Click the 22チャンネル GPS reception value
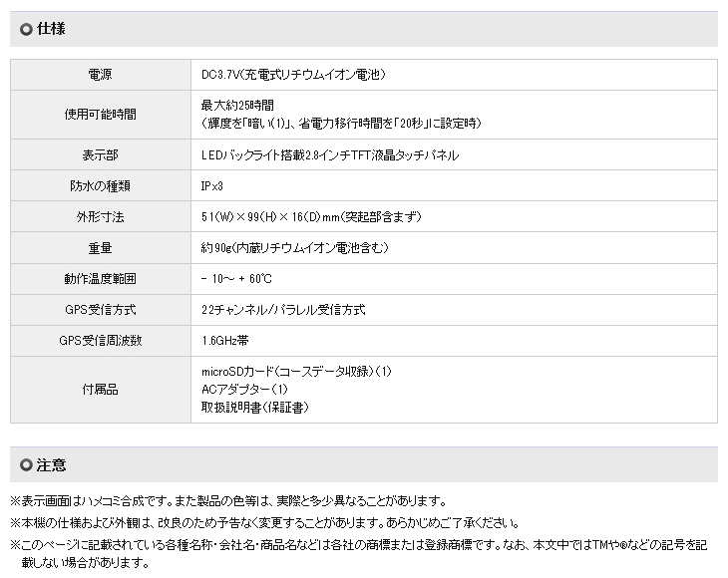This screenshot has width=728, height=578. tap(283, 310)
